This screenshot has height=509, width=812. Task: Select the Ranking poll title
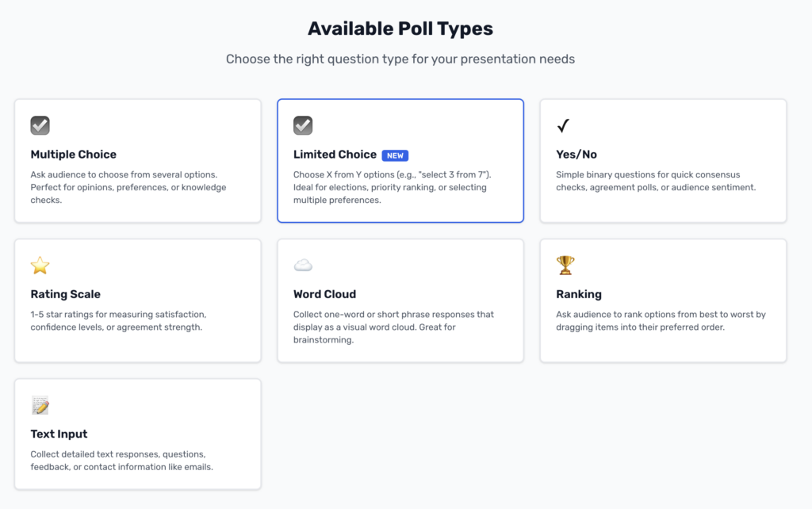[x=579, y=294]
